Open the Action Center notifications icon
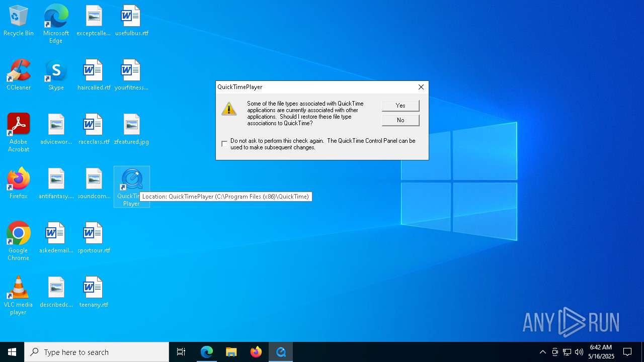The height and width of the screenshot is (362, 644). point(627,352)
